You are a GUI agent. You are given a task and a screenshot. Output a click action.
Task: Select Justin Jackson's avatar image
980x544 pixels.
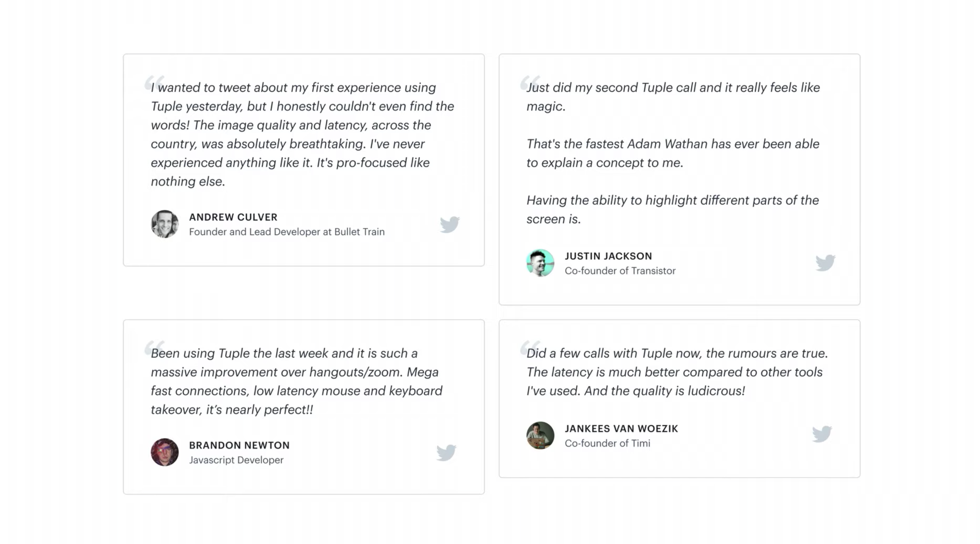(540, 263)
